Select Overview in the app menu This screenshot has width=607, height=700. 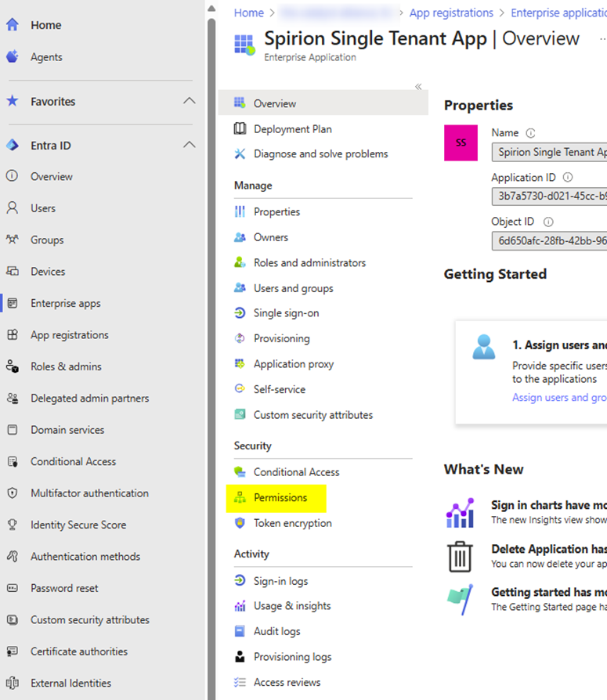pos(323,103)
